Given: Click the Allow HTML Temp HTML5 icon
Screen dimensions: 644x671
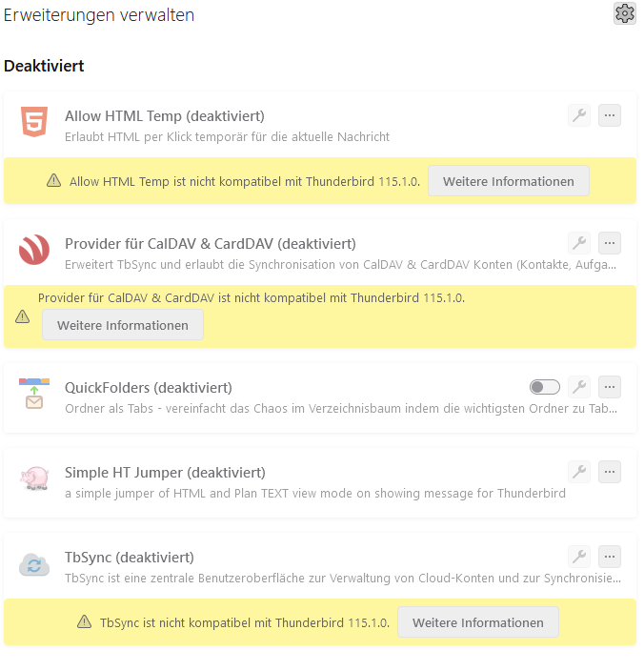Looking at the screenshot, I should pyautogui.click(x=34, y=122).
